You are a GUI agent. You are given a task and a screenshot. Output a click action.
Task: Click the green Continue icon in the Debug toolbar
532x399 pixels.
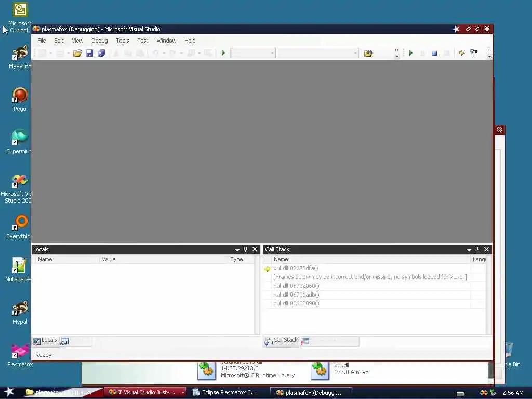[x=411, y=53]
